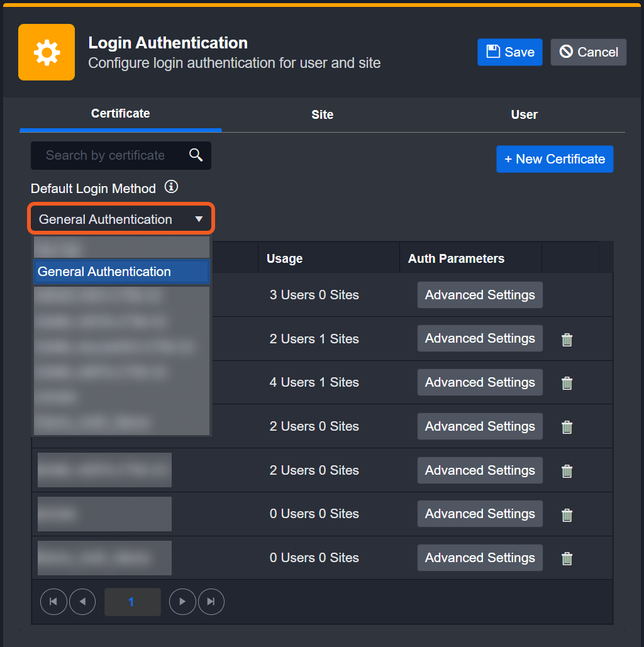Click the orange gear settings icon
Screen dimensions: 644x647
tap(47, 52)
